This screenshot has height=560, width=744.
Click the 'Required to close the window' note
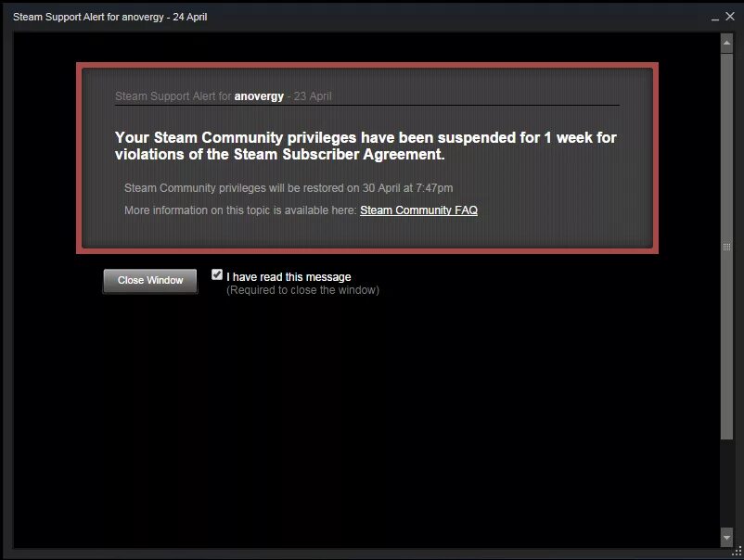tap(302, 290)
